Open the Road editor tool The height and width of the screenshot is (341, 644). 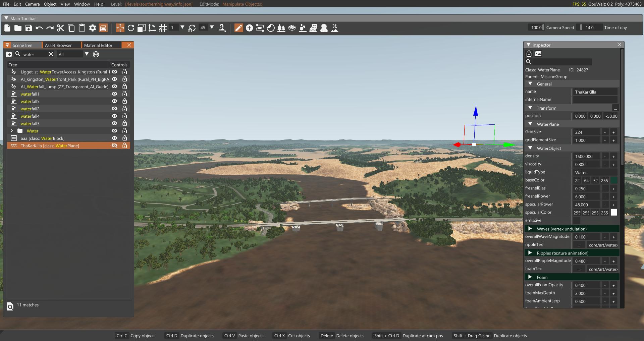[x=324, y=28]
